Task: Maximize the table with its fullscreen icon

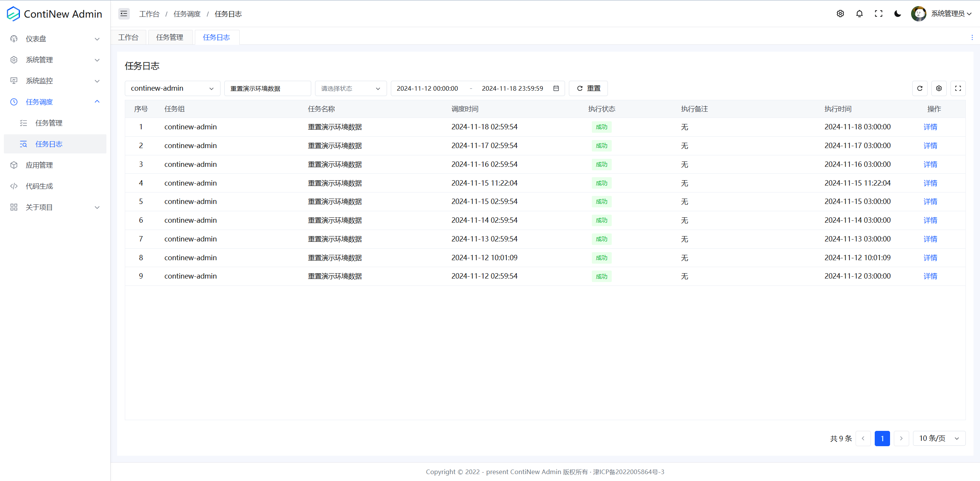Action: coord(958,88)
